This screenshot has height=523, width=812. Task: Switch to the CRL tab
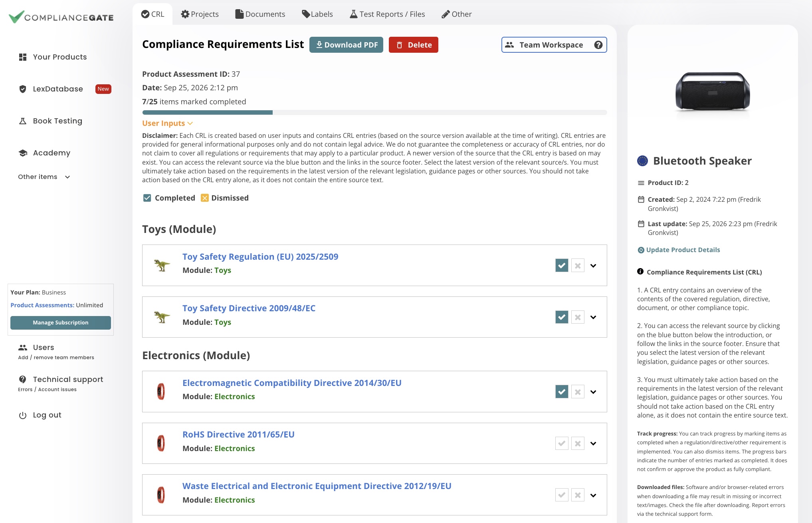[x=152, y=14]
